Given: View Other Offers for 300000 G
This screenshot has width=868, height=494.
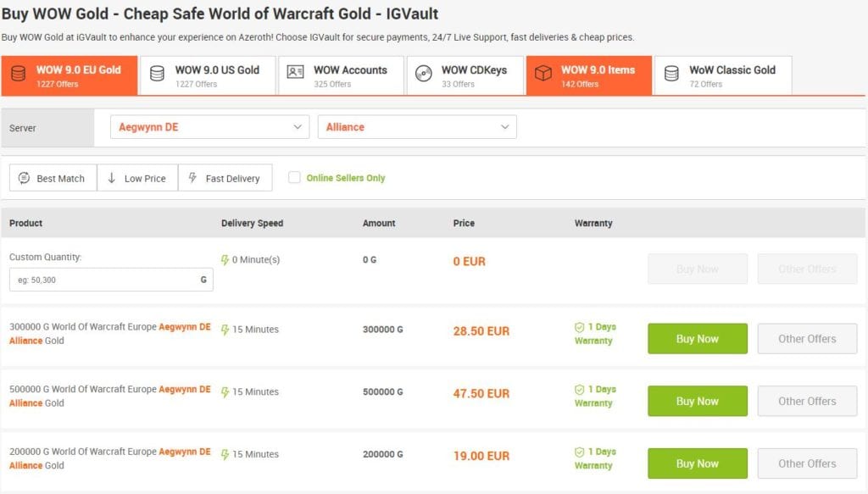Looking at the screenshot, I should tap(807, 339).
